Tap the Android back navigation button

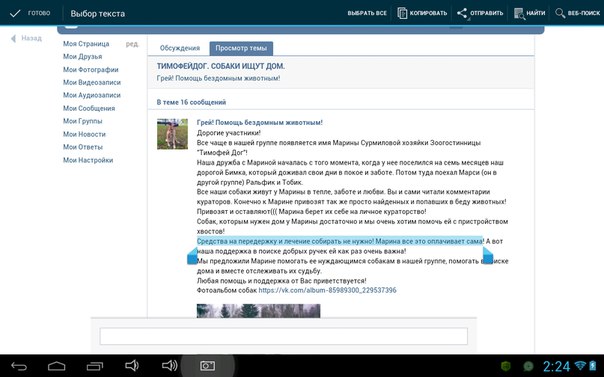[19, 366]
